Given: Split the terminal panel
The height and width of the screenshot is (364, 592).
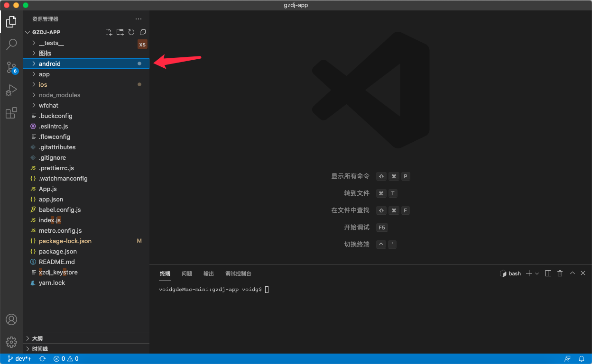Looking at the screenshot, I should tap(548, 273).
